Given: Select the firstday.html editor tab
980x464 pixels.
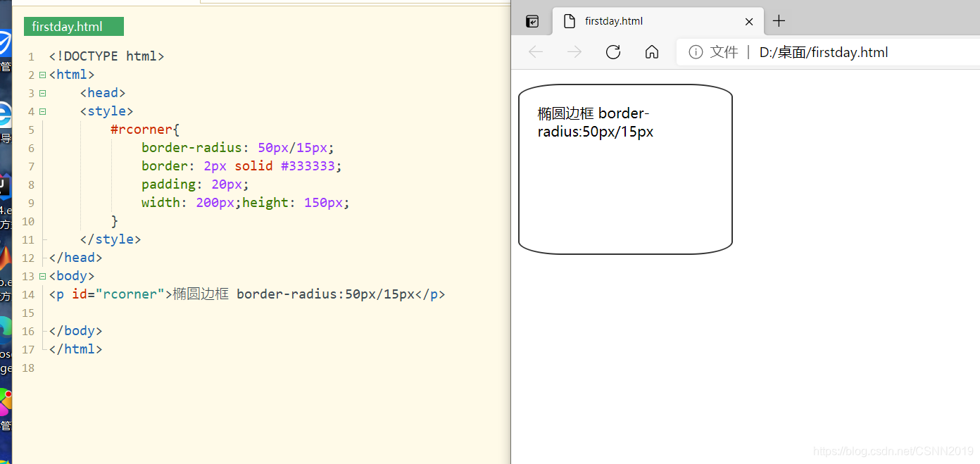Looking at the screenshot, I should click(73, 27).
